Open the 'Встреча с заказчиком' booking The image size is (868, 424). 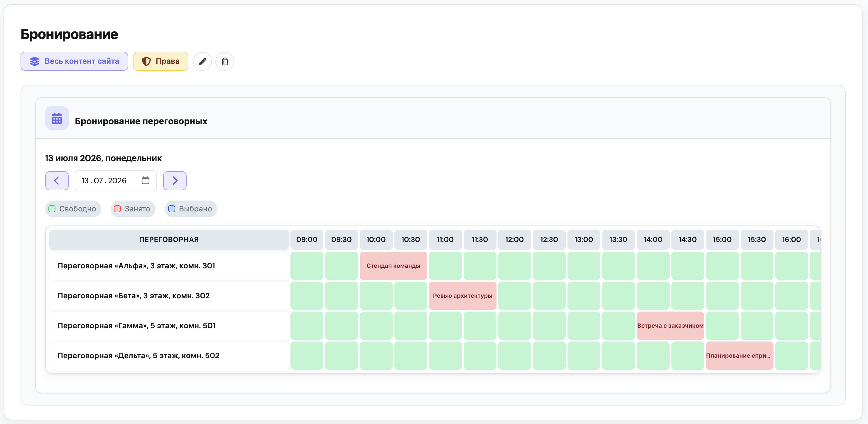tap(670, 326)
